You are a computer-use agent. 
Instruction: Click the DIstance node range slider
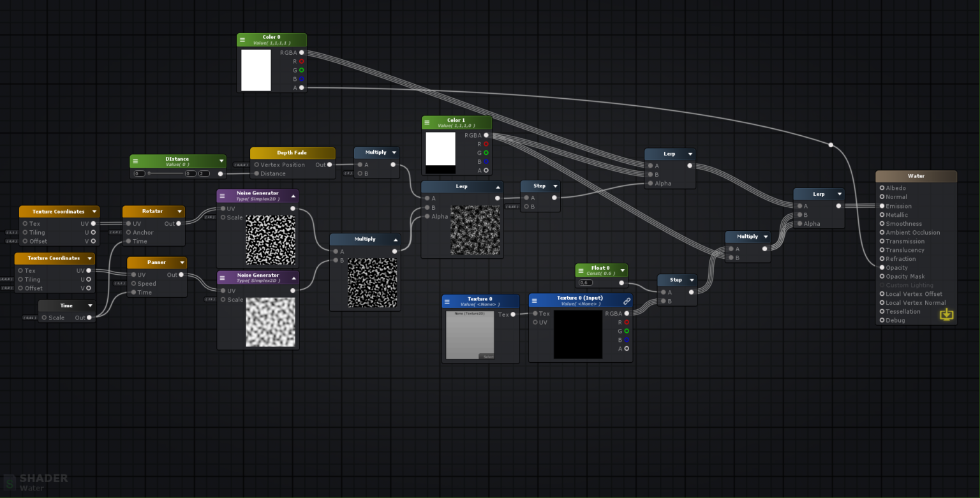166,173
